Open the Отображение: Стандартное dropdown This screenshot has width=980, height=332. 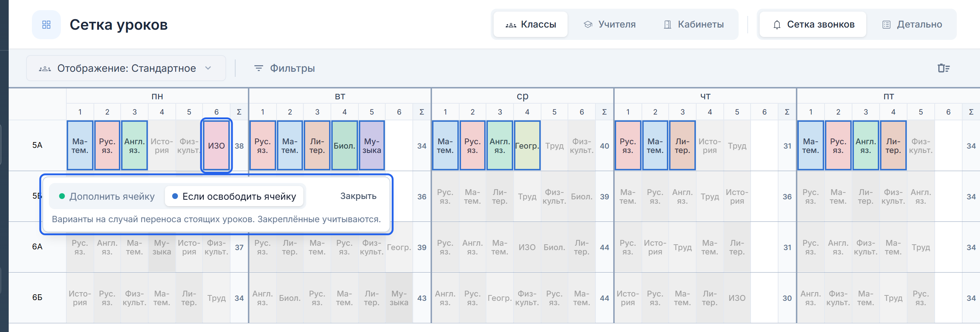126,68
